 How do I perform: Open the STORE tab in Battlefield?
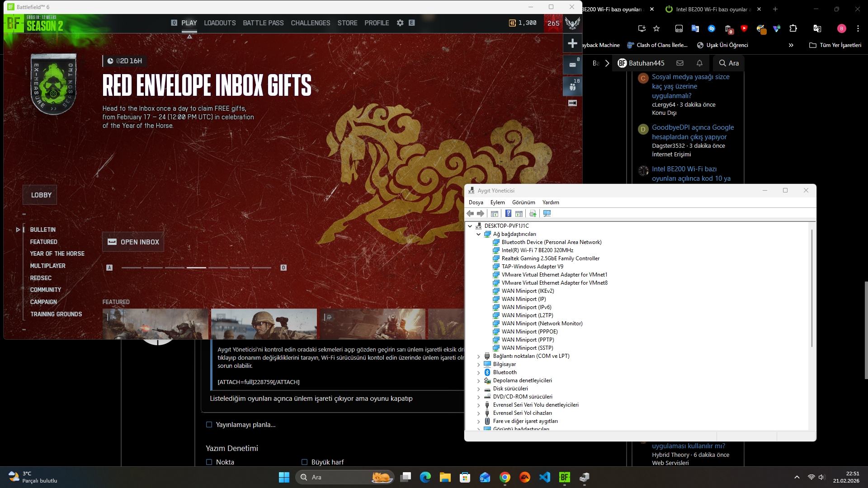pyautogui.click(x=347, y=23)
